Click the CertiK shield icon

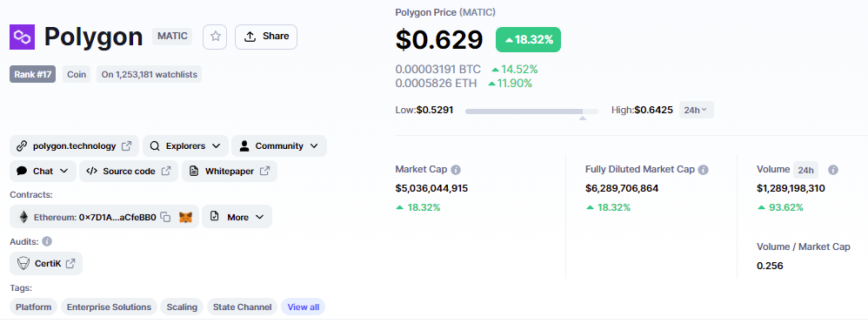[x=23, y=263]
